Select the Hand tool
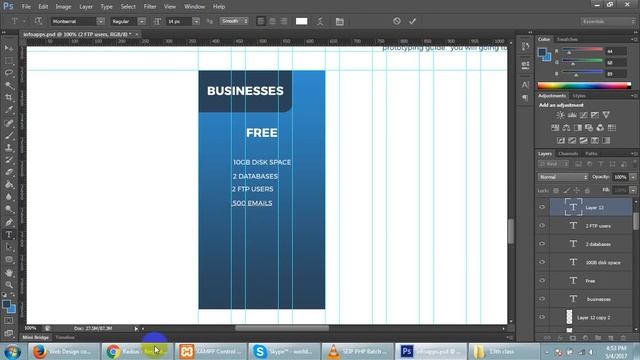Viewport: 640px width, 360px height. [x=9, y=272]
